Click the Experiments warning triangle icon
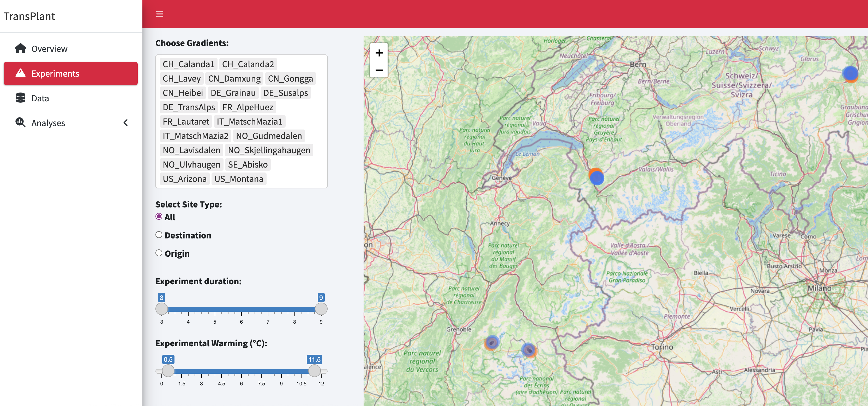The image size is (868, 406). 21,73
